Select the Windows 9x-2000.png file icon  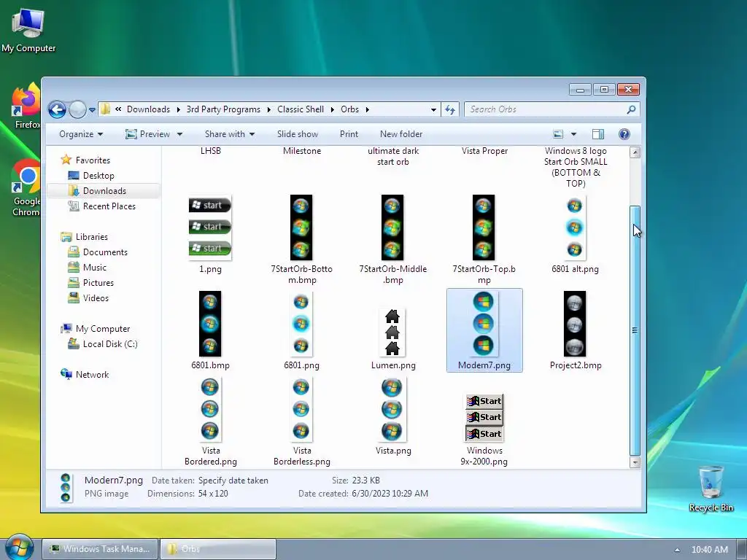pyautogui.click(x=484, y=418)
